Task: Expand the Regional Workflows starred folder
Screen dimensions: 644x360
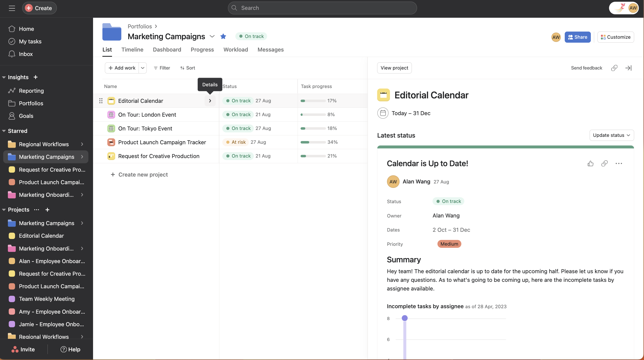Action: click(x=82, y=144)
